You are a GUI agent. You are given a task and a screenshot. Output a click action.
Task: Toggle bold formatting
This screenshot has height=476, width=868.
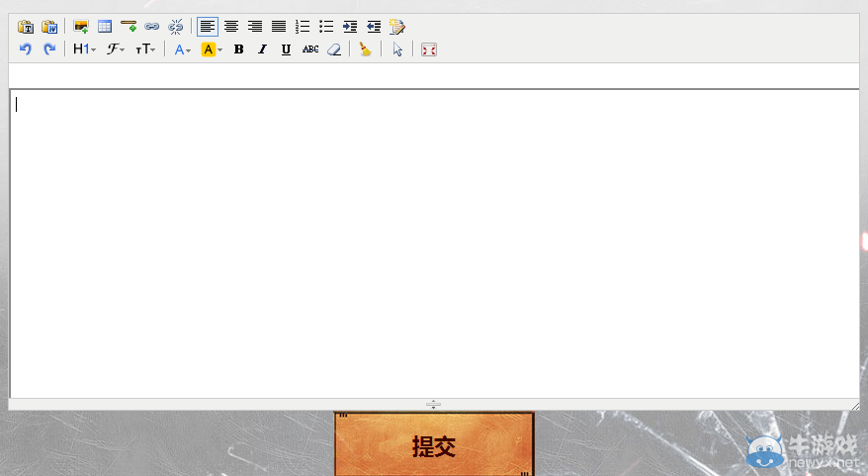point(238,49)
